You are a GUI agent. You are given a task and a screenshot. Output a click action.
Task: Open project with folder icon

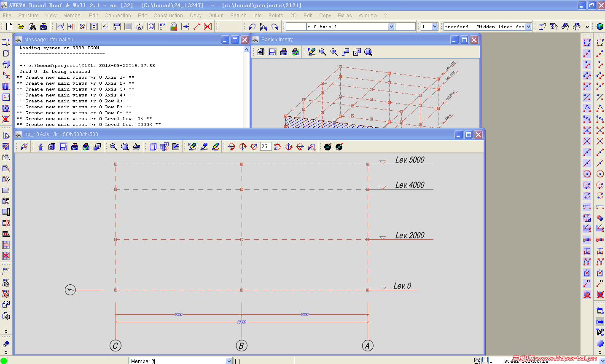[21, 27]
